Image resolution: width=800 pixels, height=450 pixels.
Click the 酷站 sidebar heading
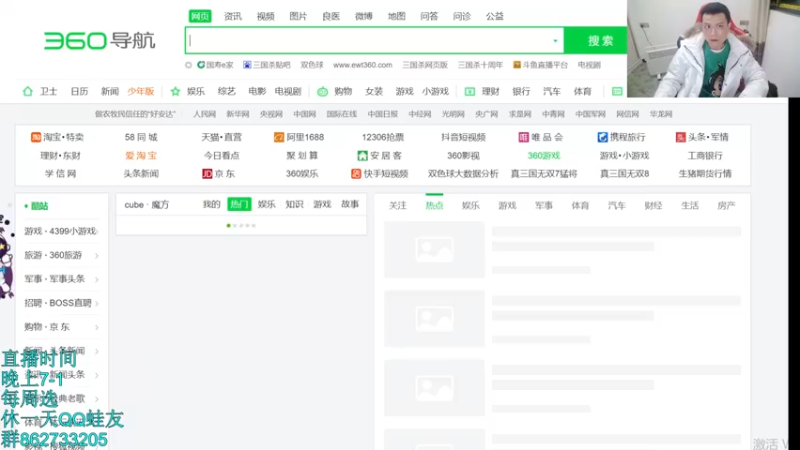39,206
